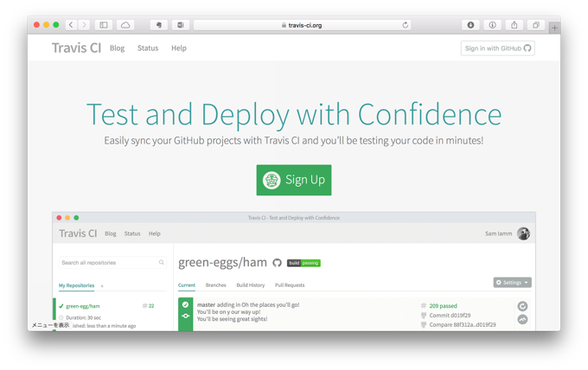Viewport: 588px width, 370px height.
Task: Go forward with Safari's forward arrow
Action: (x=84, y=25)
